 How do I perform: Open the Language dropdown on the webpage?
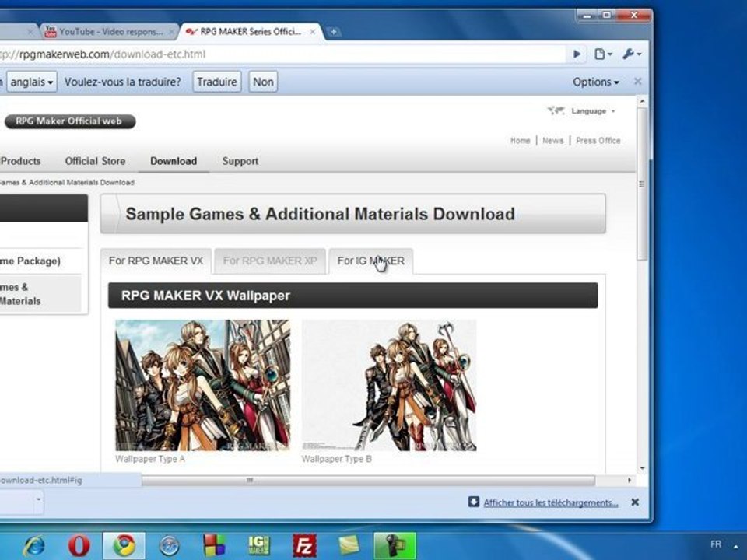click(593, 111)
